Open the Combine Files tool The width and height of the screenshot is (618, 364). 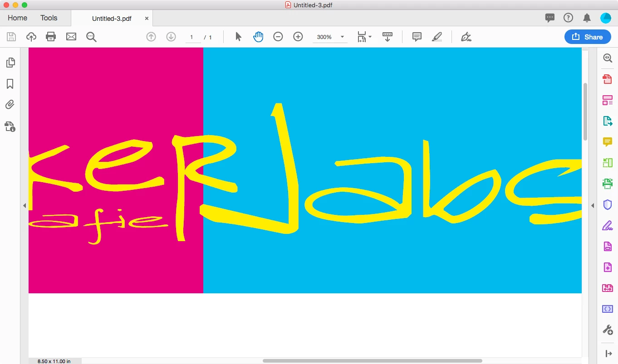tap(608, 288)
